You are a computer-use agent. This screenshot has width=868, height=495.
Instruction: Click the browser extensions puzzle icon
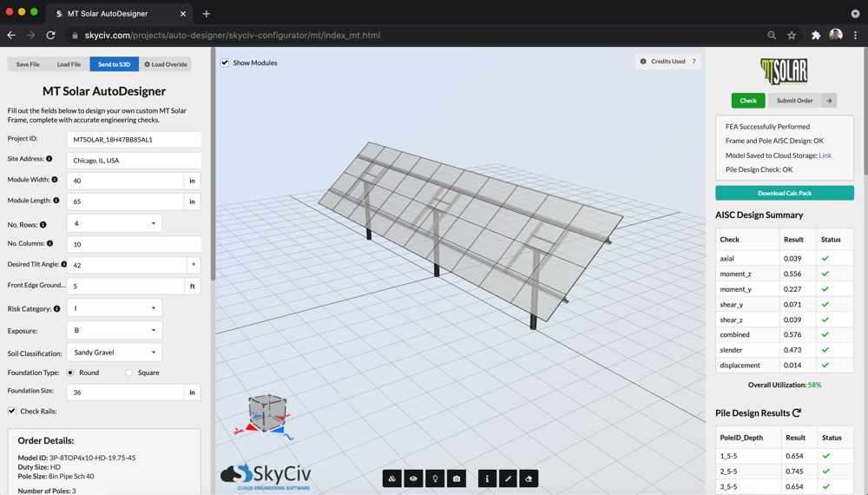click(x=815, y=36)
